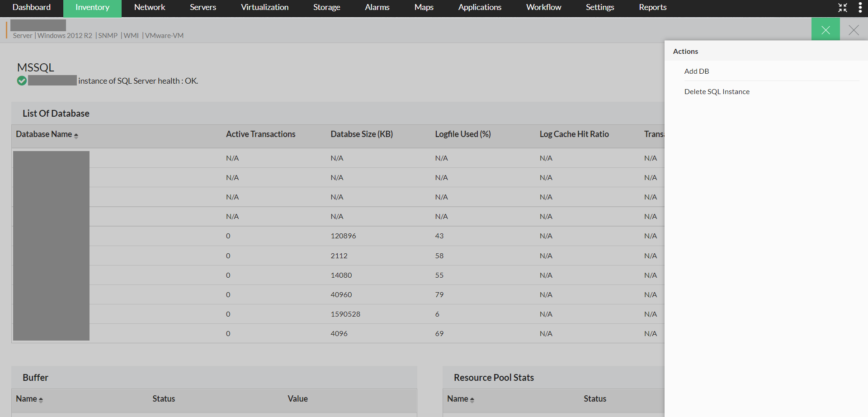Image resolution: width=868 pixels, height=417 pixels.
Task: Click the Buffer Status column header
Action: point(164,398)
